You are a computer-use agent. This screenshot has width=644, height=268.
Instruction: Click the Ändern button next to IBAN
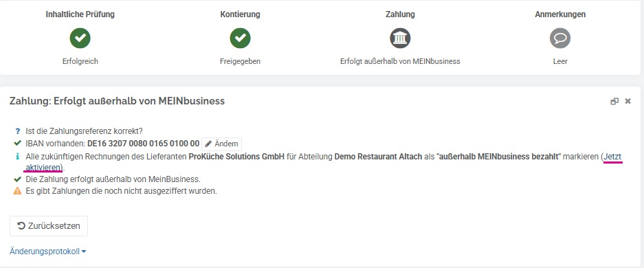click(x=222, y=144)
